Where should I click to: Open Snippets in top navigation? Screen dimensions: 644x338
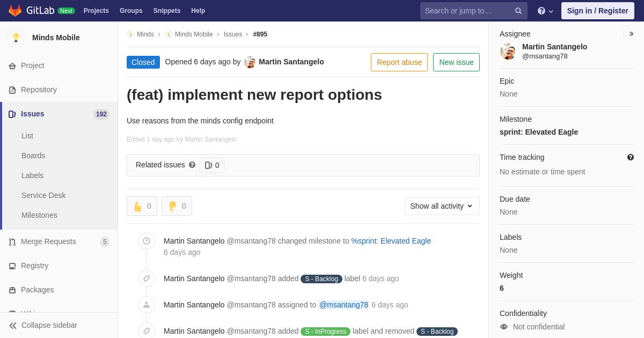pos(167,11)
